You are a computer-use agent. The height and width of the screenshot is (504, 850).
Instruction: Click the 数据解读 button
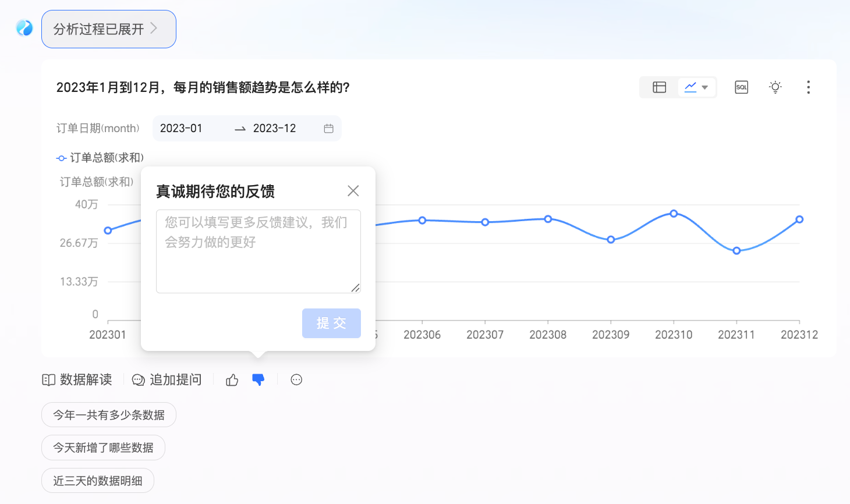(77, 380)
